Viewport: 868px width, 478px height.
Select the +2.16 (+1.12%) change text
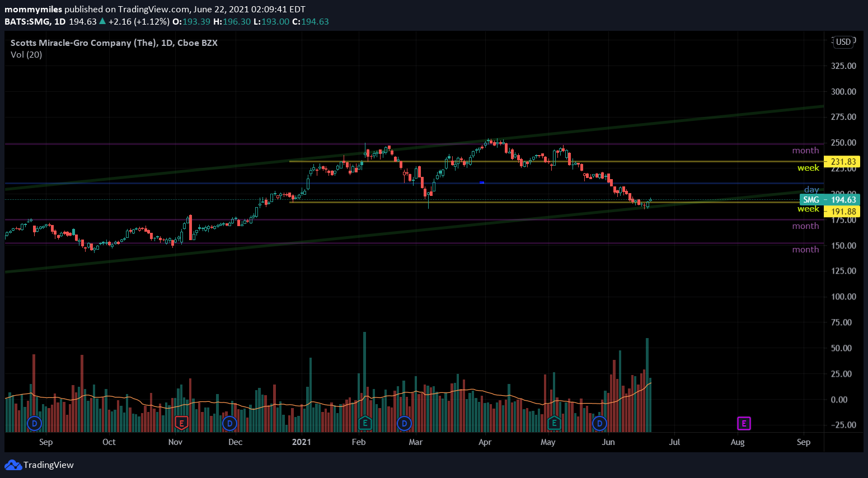click(x=139, y=21)
